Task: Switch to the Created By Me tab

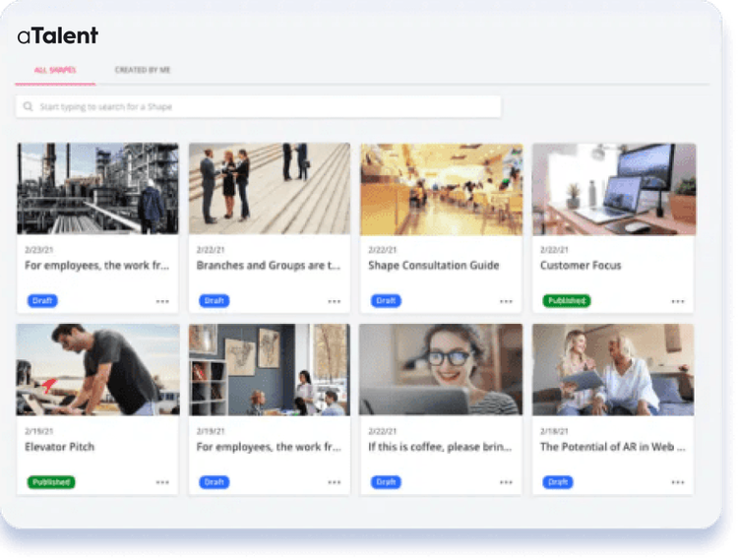Action: click(x=143, y=71)
